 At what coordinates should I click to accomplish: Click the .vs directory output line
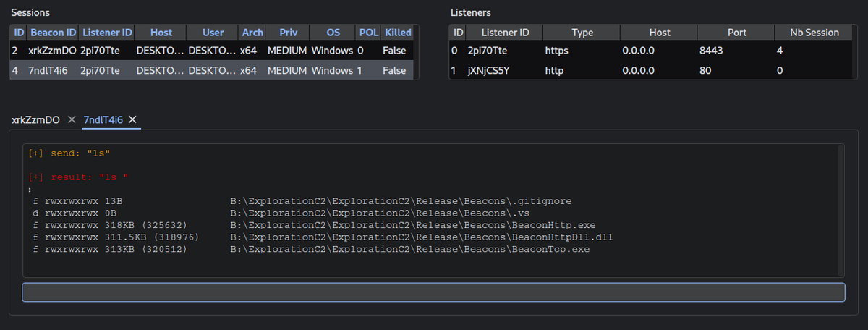pos(281,213)
